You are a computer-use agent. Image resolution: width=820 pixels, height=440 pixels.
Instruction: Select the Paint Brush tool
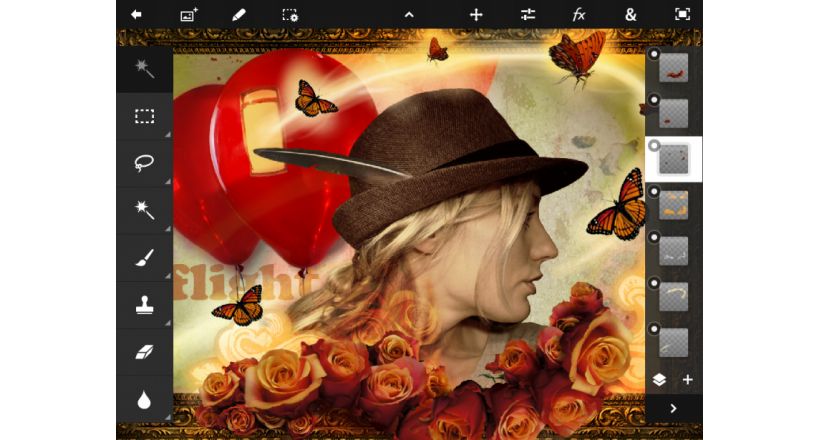point(144,257)
